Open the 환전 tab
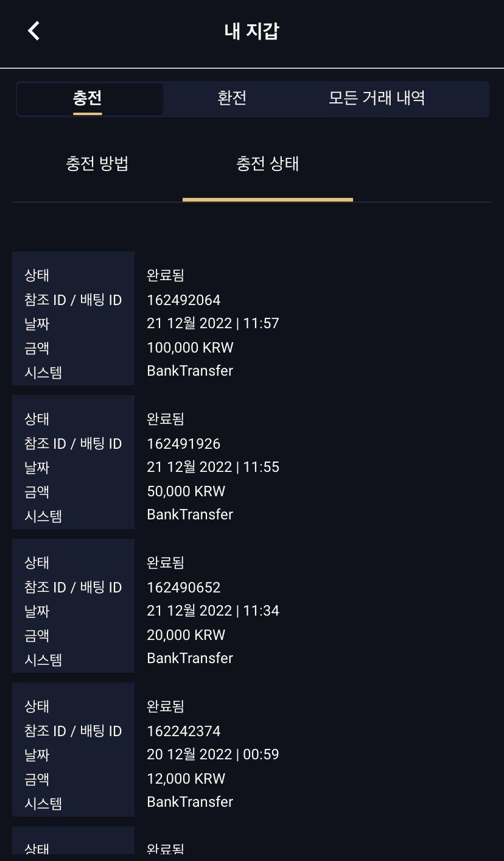 [232, 99]
